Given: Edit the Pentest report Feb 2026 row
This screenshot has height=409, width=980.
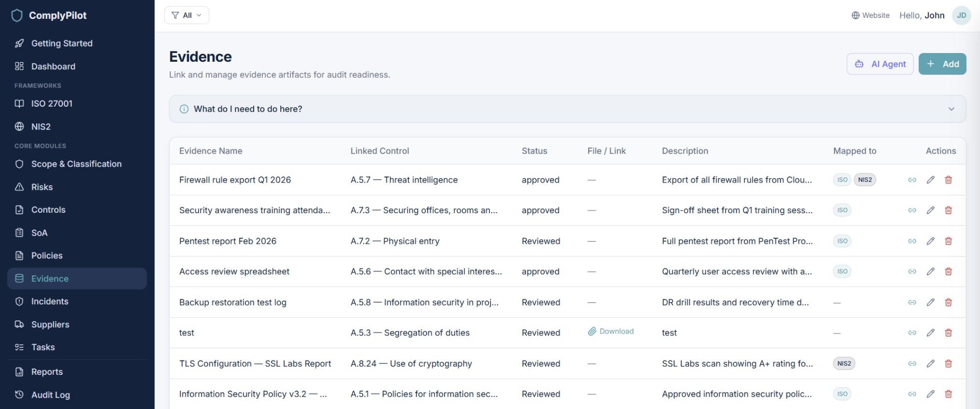Looking at the screenshot, I should pyautogui.click(x=930, y=241).
